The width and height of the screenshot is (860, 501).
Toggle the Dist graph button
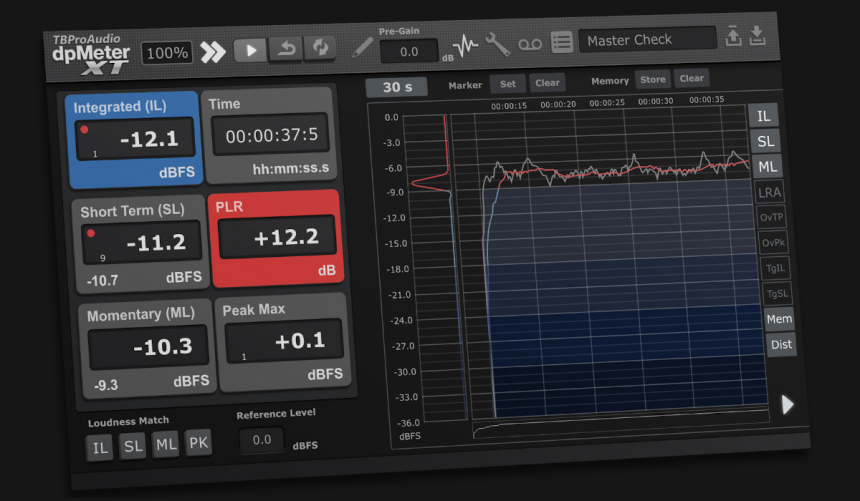click(781, 345)
